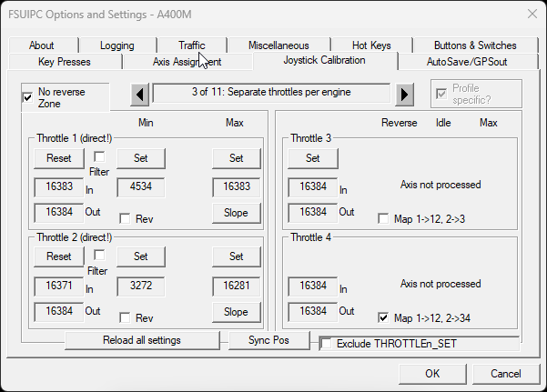547x392 pixels.
Task: Click '3 of 11: Separate throttles per engine' label
Action: click(x=271, y=93)
